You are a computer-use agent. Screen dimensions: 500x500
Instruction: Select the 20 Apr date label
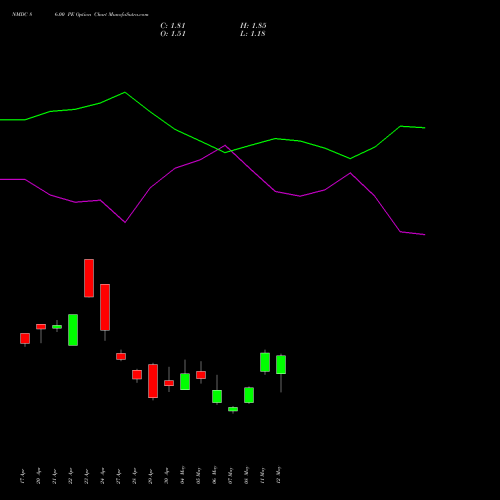tap(39, 476)
